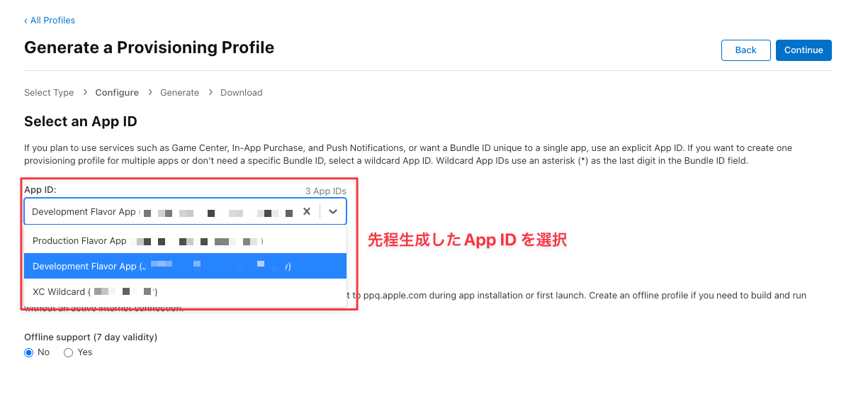The image size is (868, 397).
Task: Select Yes for Offline support
Action: coord(69,352)
